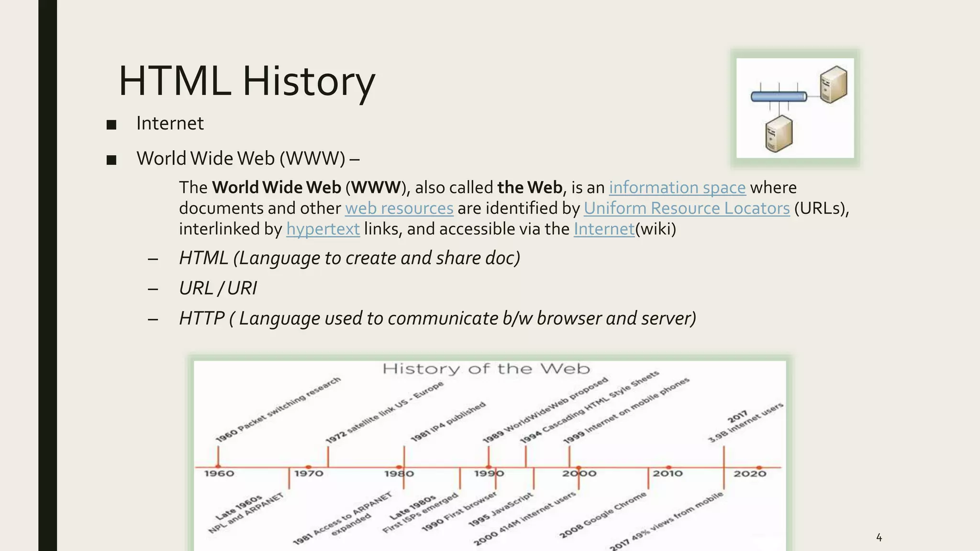980x551 pixels.
Task: Click the 'hypertext' hyperlink
Action: (323, 229)
